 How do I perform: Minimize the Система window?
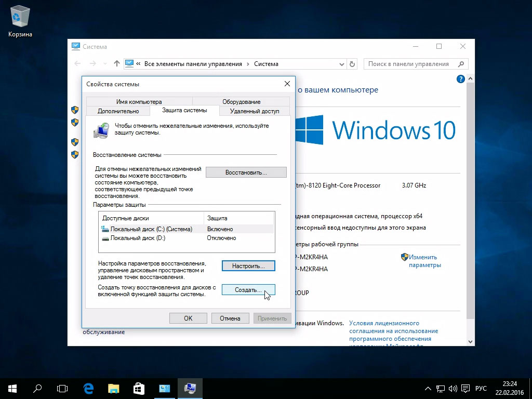(416, 46)
